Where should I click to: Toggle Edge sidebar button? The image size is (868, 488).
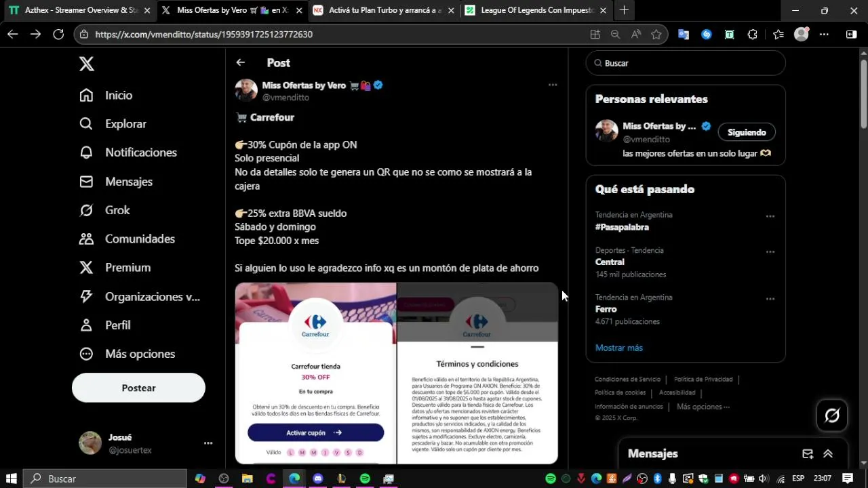(852, 35)
